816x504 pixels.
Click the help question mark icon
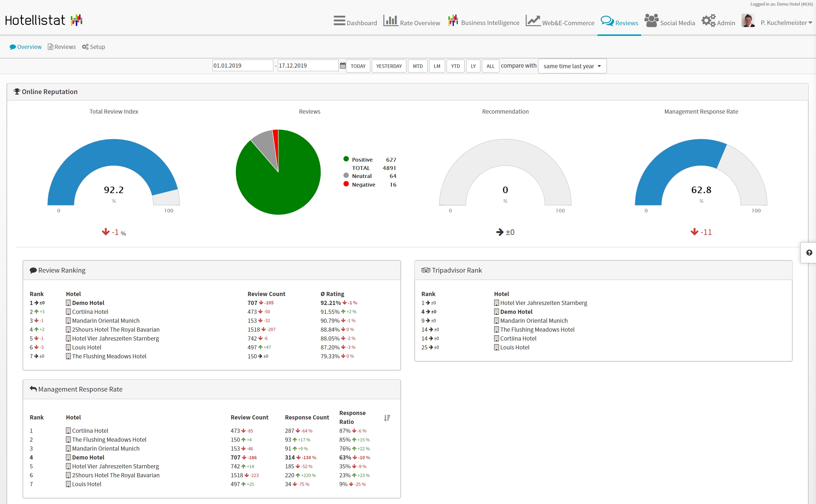809,253
